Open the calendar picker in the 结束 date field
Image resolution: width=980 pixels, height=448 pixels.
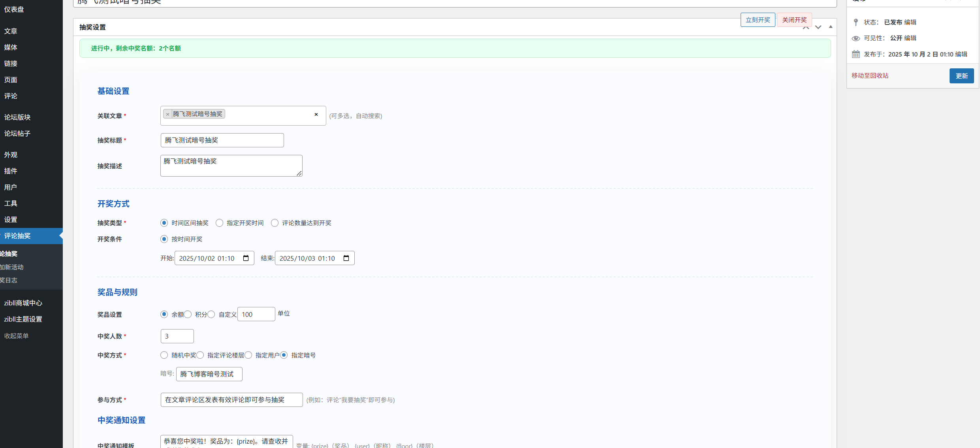[346, 258]
